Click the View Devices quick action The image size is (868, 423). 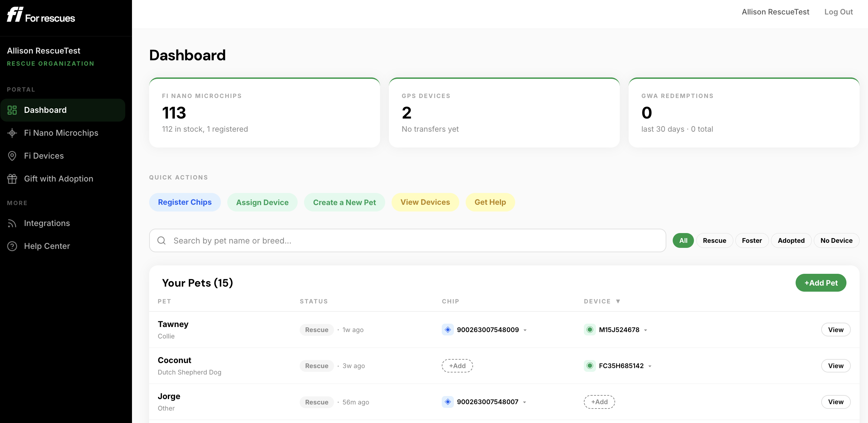click(425, 202)
